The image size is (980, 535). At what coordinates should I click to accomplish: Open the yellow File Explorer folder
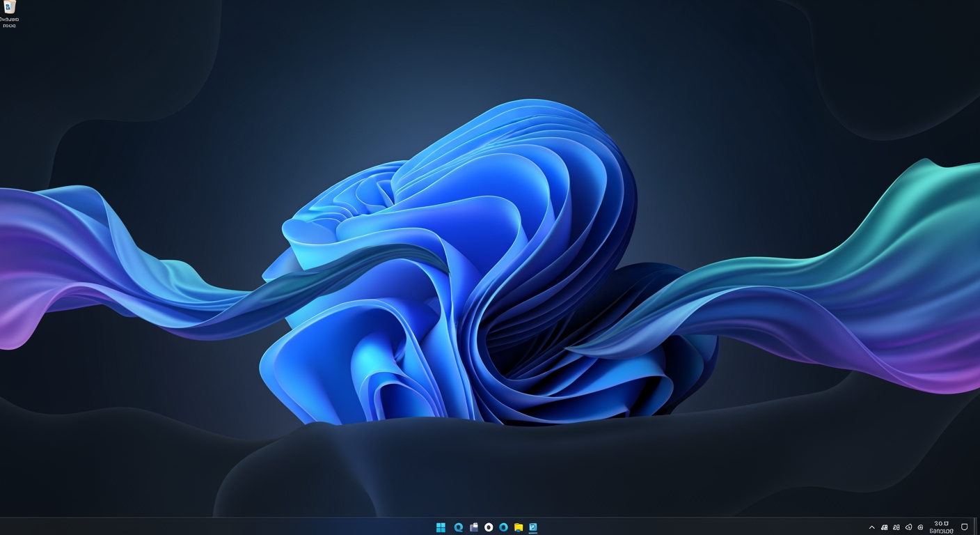(x=519, y=527)
